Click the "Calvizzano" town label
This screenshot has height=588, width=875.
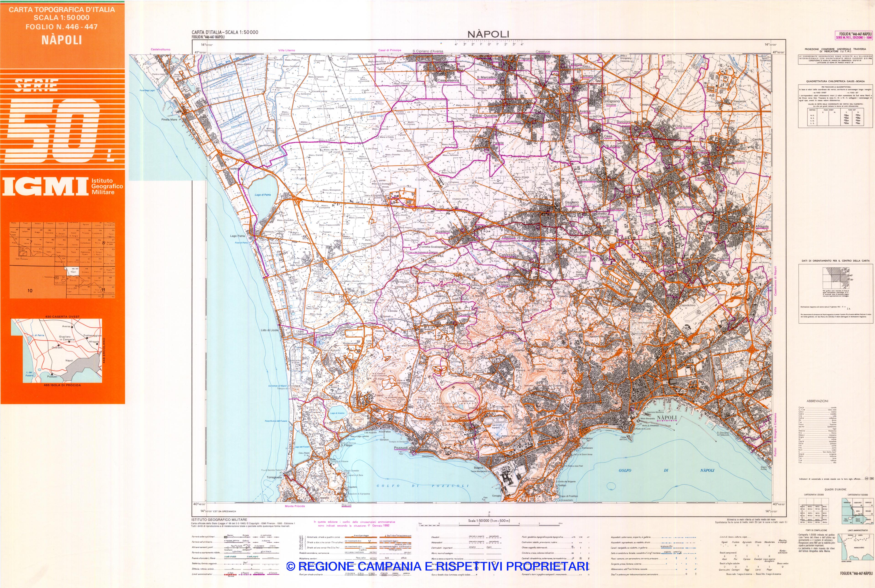tap(507, 255)
